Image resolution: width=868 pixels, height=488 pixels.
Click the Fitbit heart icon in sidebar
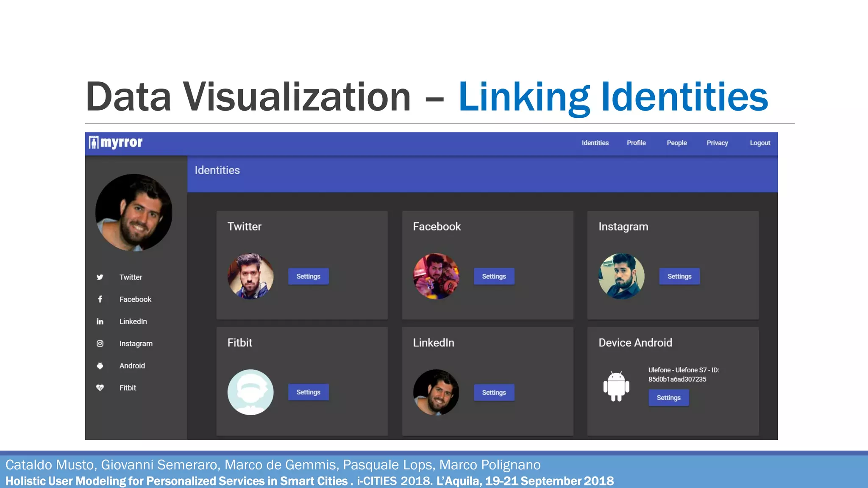click(100, 388)
